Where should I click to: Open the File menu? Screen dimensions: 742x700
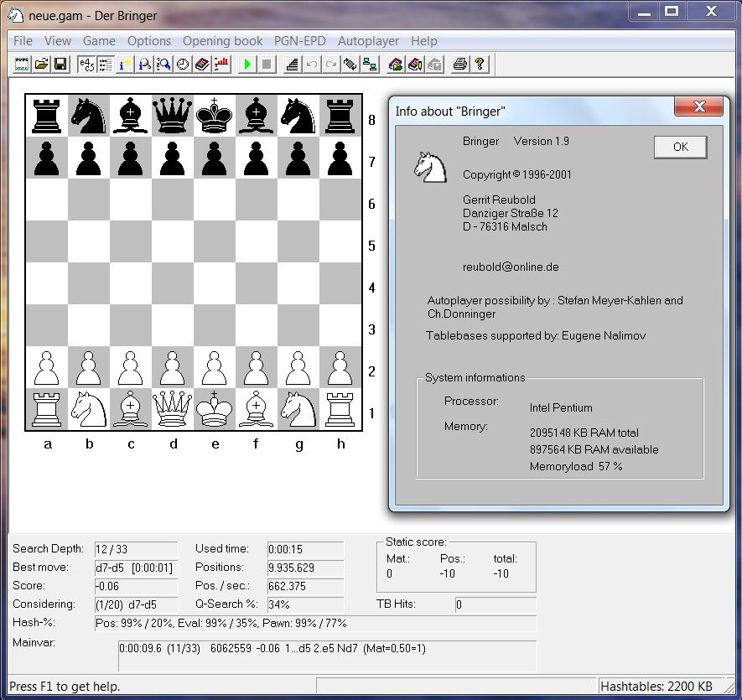tap(23, 41)
